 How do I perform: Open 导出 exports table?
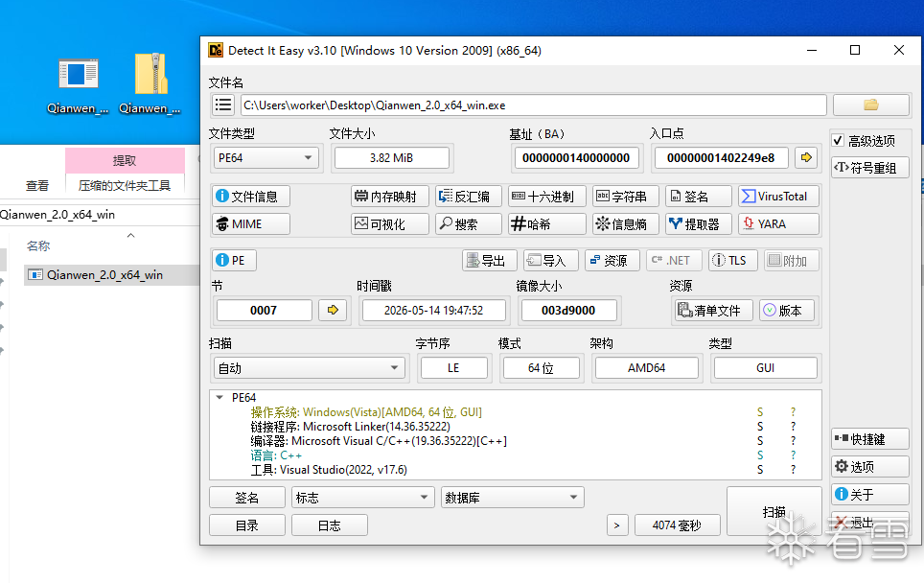490,260
